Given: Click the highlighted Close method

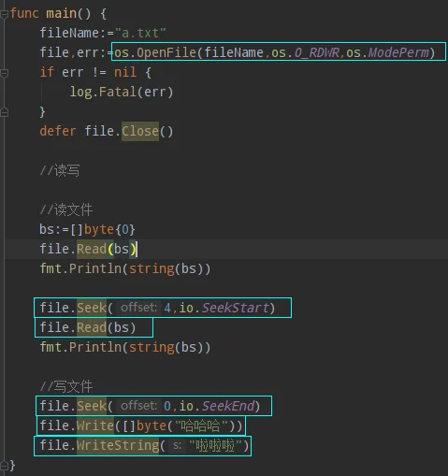Looking at the screenshot, I should pos(140,131).
